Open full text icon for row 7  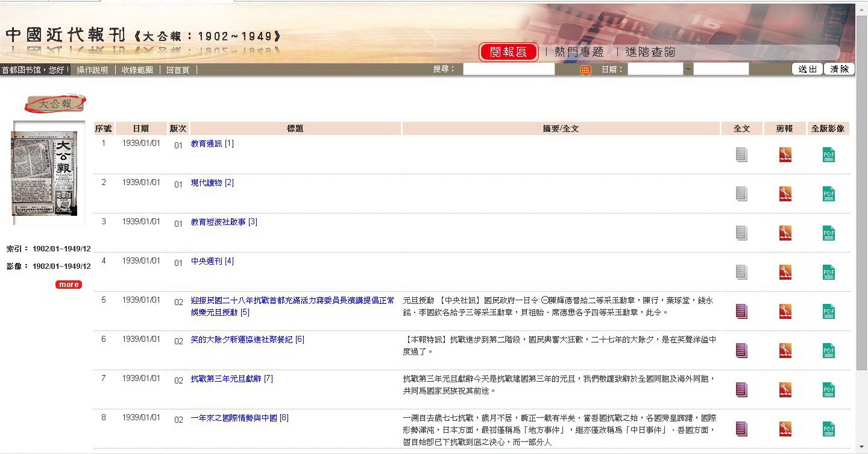pyautogui.click(x=741, y=390)
